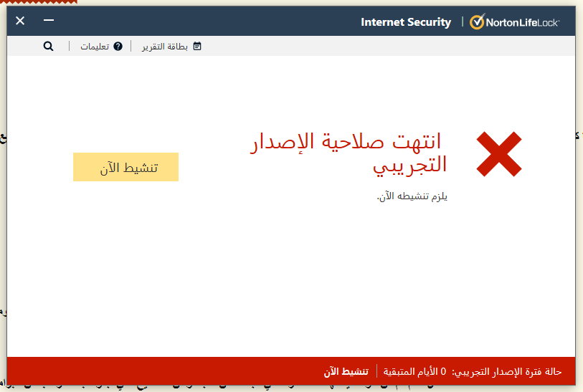
Task: Click the Internet Security title text
Action: pyautogui.click(x=406, y=22)
